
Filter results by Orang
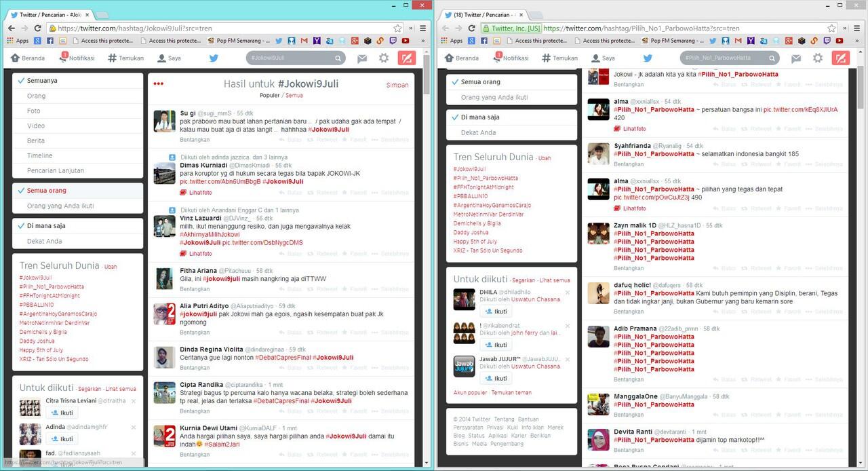pyautogui.click(x=78, y=96)
